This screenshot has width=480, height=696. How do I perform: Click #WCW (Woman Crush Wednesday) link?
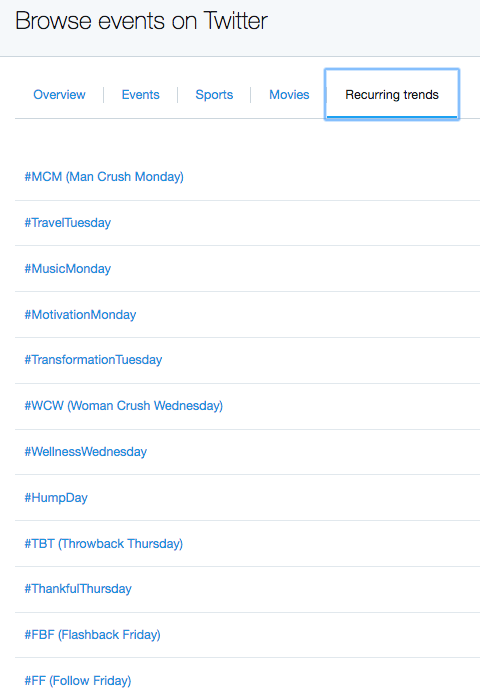coord(123,406)
